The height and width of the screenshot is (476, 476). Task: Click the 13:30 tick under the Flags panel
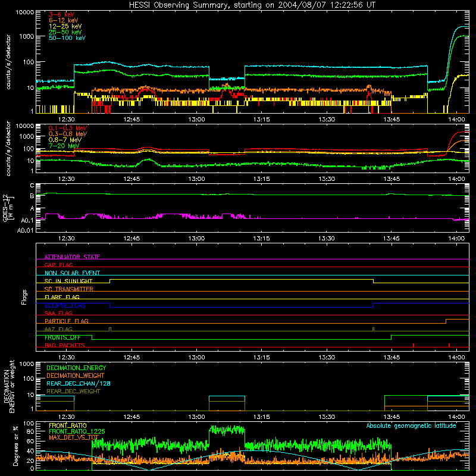pos(326,358)
